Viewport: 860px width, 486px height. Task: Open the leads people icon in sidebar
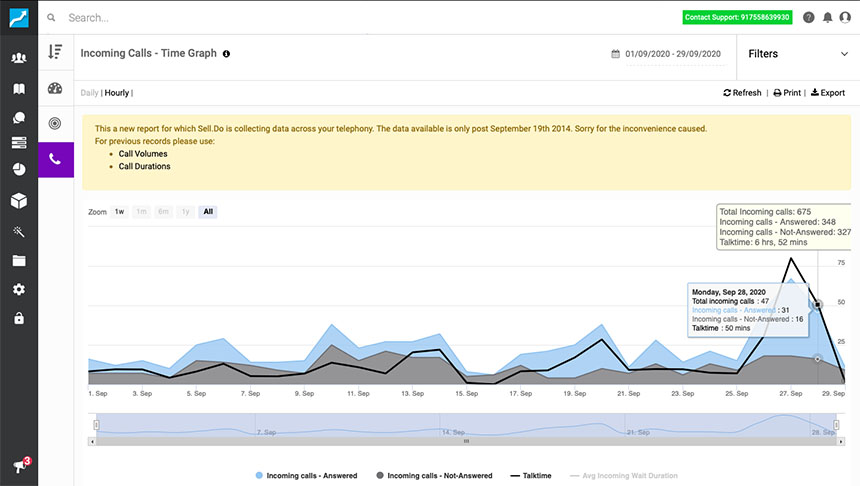(x=19, y=58)
